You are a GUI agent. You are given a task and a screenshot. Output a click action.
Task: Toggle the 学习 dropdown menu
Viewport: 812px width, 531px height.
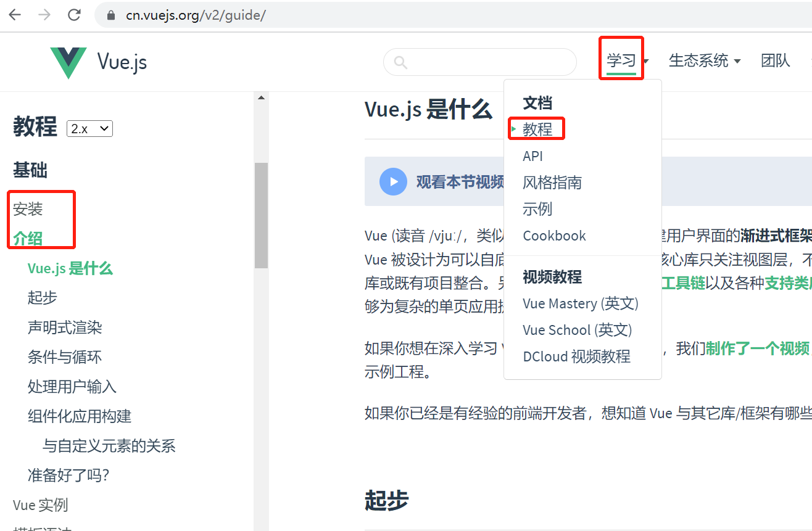(627, 60)
